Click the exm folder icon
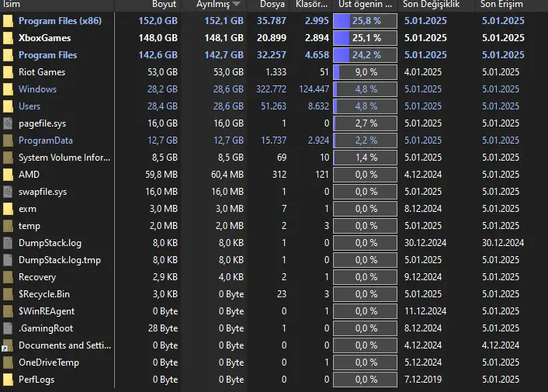 coord(8,209)
